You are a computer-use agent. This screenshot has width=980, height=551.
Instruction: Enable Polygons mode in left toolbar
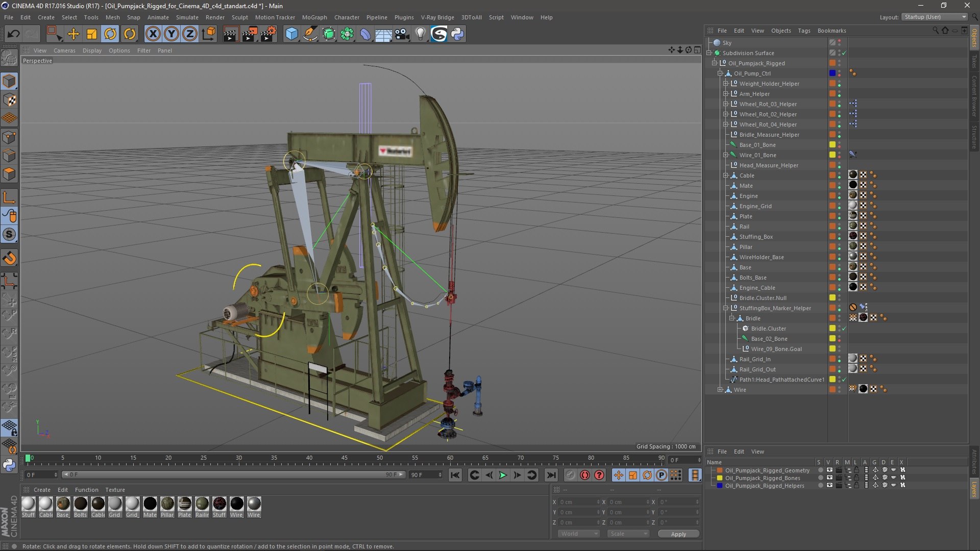point(9,174)
